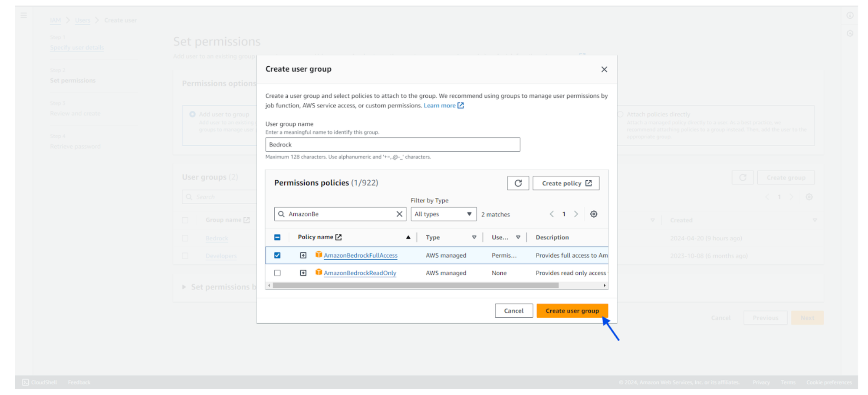Click the Create user group button

click(572, 311)
